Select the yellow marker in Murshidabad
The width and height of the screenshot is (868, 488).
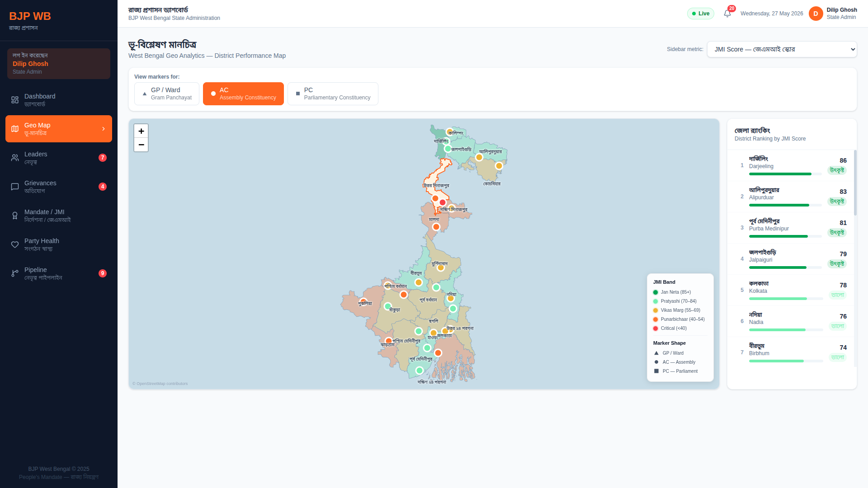tap(441, 268)
